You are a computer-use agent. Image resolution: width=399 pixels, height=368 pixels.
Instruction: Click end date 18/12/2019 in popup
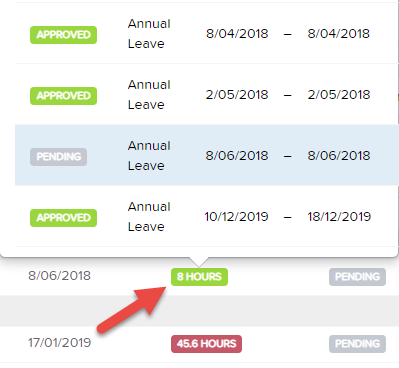(x=339, y=217)
